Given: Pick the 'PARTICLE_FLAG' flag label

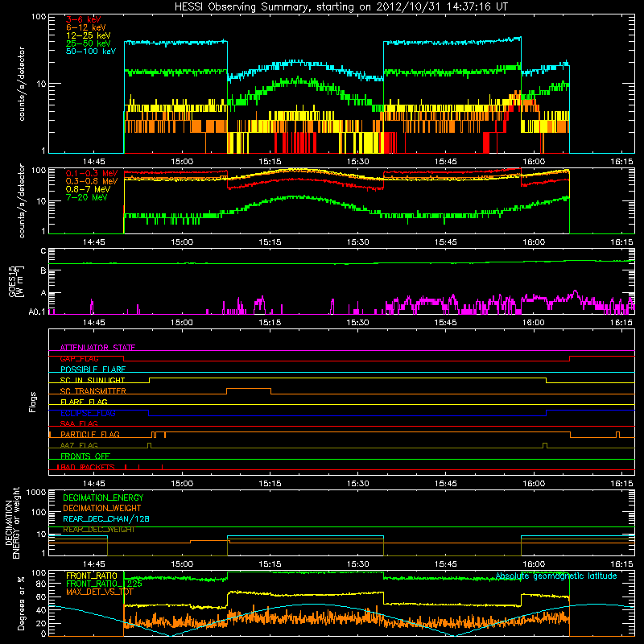Looking at the screenshot, I should click(x=90, y=435).
